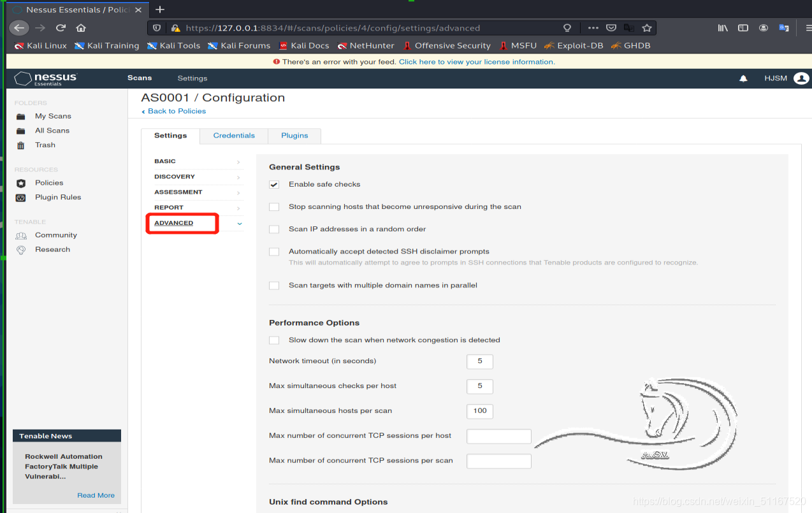Click the Network timeout input field
The height and width of the screenshot is (513, 812).
point(480,361)
